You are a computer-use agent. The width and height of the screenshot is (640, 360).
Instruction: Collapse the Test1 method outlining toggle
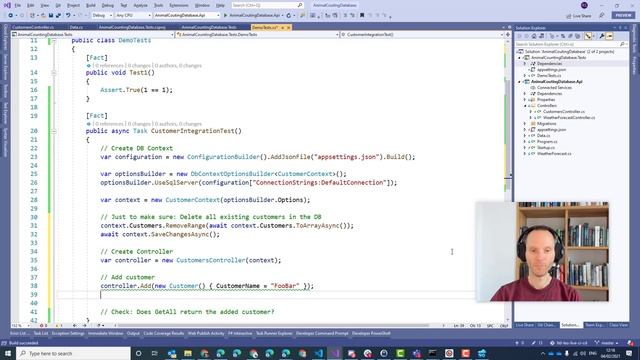pos(54,73)
